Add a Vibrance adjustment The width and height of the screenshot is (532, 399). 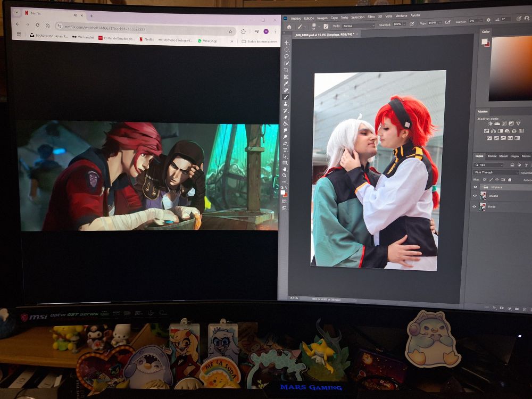(518, 123)
